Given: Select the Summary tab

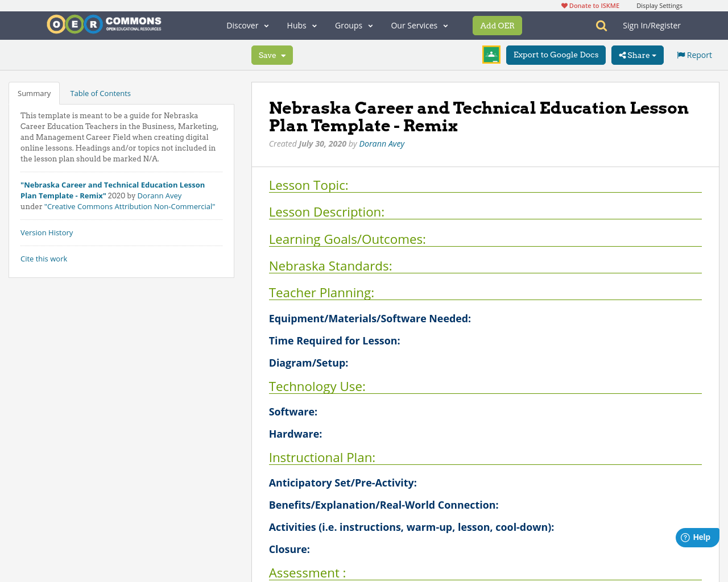Looking at the screenshot, I should (x=34, y=92).
